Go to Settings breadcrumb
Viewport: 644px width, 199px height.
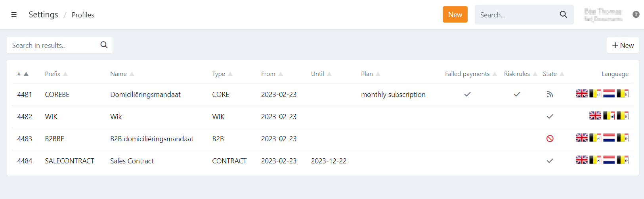[x=43, y=15]
